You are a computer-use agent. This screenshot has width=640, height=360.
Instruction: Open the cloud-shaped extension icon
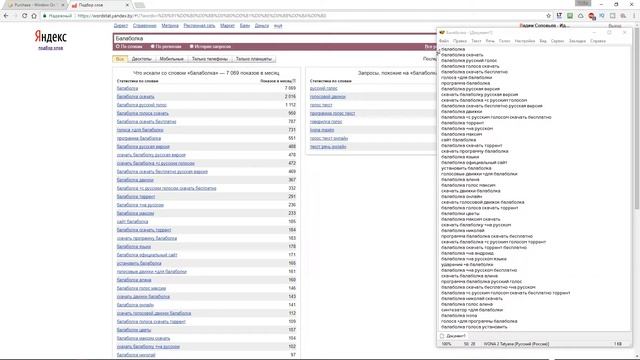tap(580, 16)
